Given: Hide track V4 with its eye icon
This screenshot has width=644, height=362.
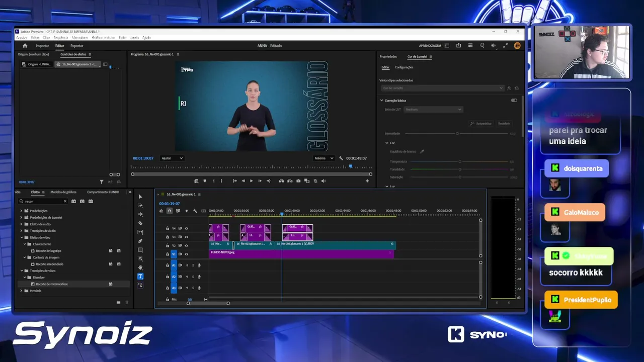Looking at the screenshot, I should [186, 228].
